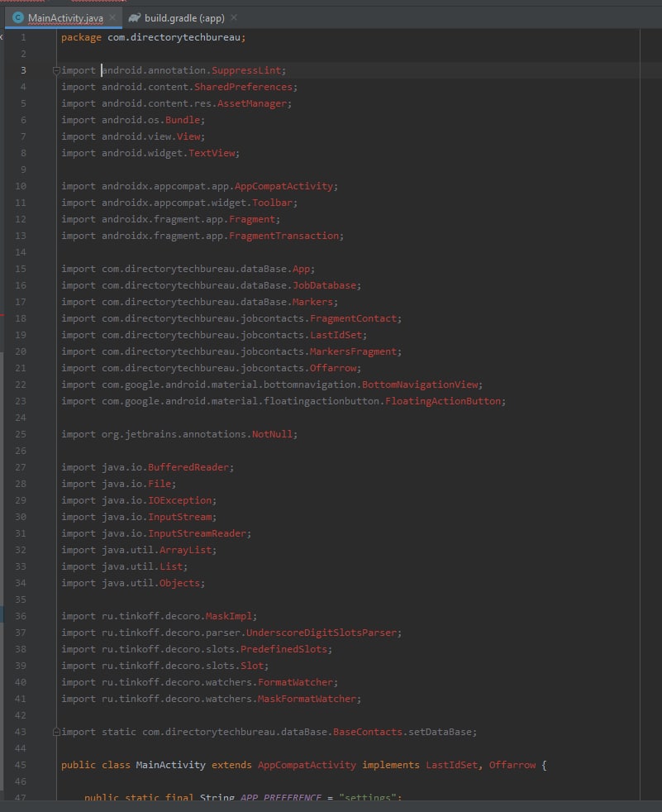Click the MaskFormatWatcher import identifier
This screenshot has height=812, width=662.
tap(307, 699)
